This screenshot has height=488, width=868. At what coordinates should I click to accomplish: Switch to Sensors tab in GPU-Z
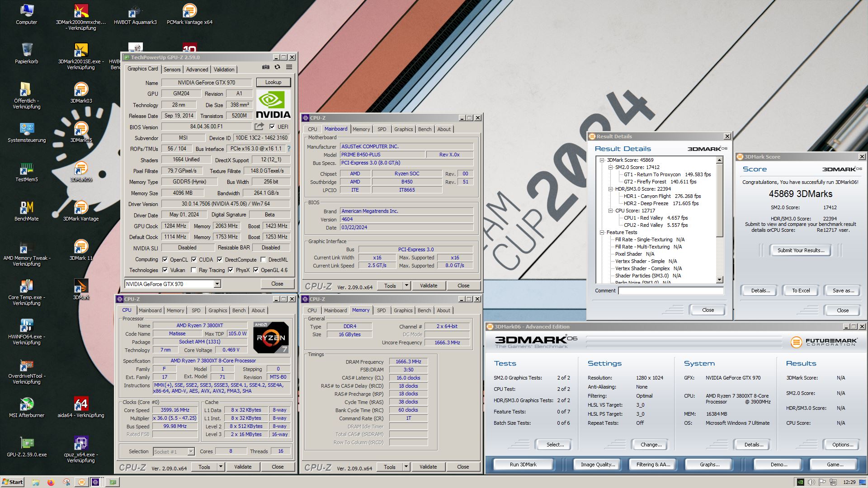(172, 70)
